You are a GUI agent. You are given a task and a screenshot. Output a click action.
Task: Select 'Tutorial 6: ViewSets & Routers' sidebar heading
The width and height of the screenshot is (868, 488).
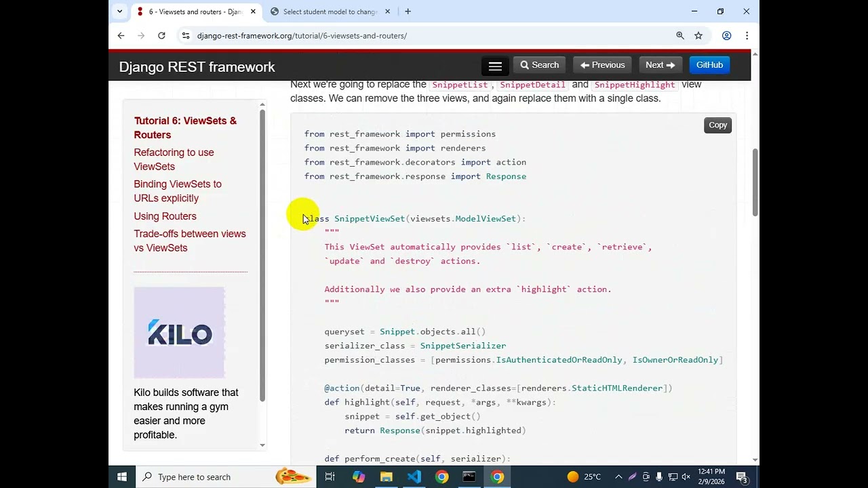185,127
